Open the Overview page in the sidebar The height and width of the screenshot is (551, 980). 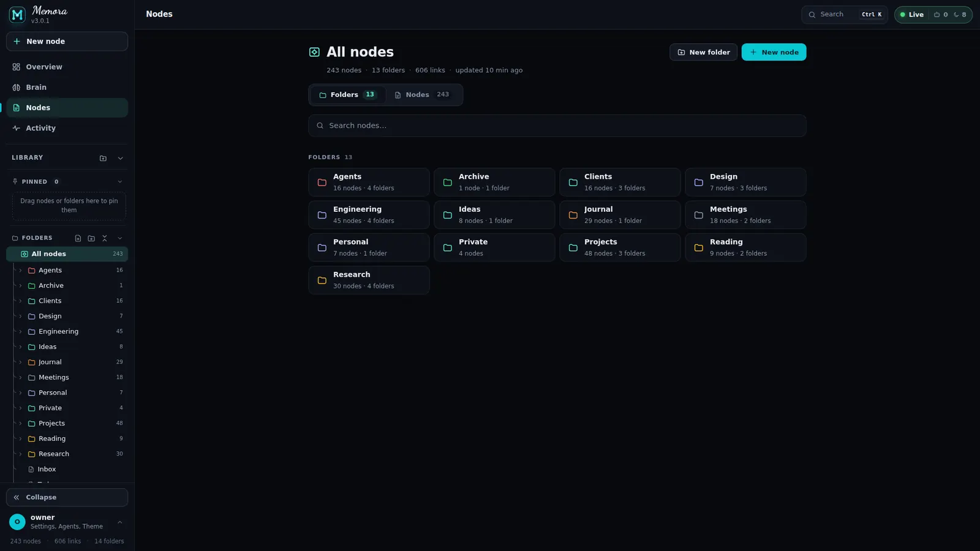[x=67, y=67]
